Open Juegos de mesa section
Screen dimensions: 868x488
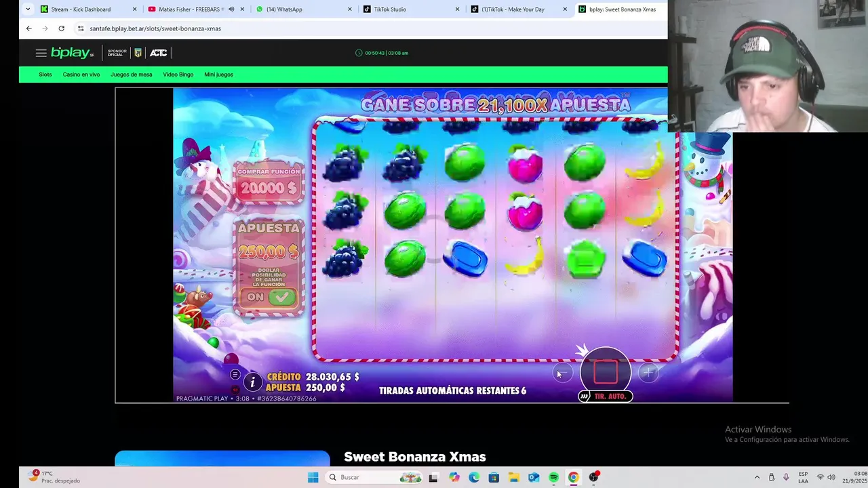pos(132,75)
